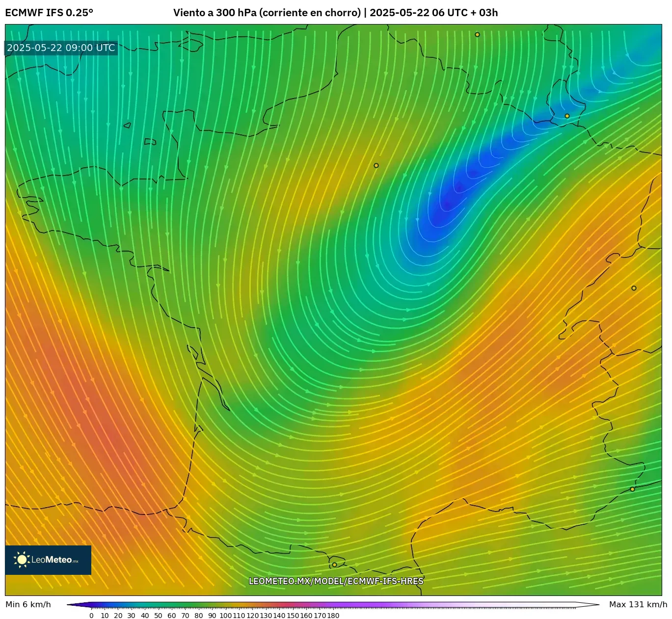Click the Paris city marker dot
The width and height of the screenshot is (672, 619).
pyautogui.click(x=376, y=166)
